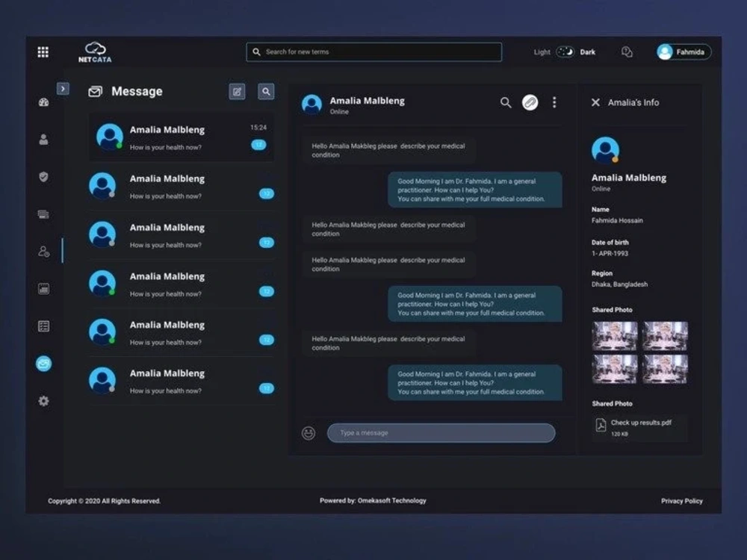This screenshot has width=747, height=560.
Task: Open the conversation timestamped 15:24
Action: [182, 137]
